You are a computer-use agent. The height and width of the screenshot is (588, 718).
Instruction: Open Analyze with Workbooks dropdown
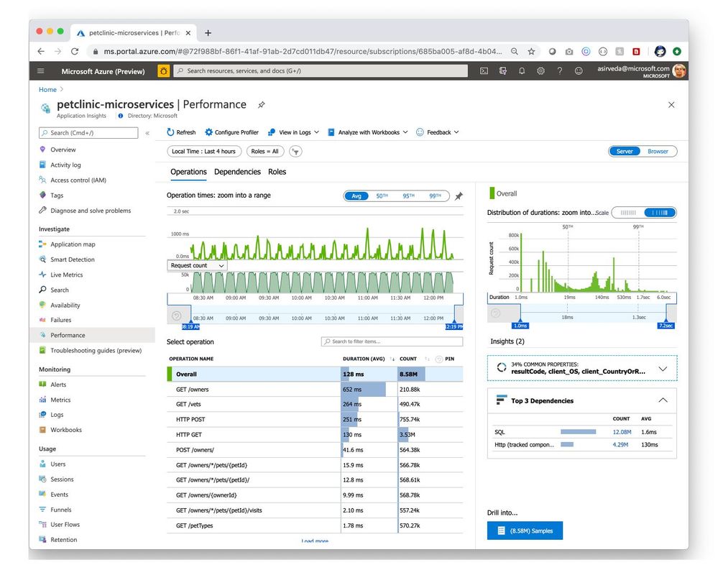(x=368, y=132)
